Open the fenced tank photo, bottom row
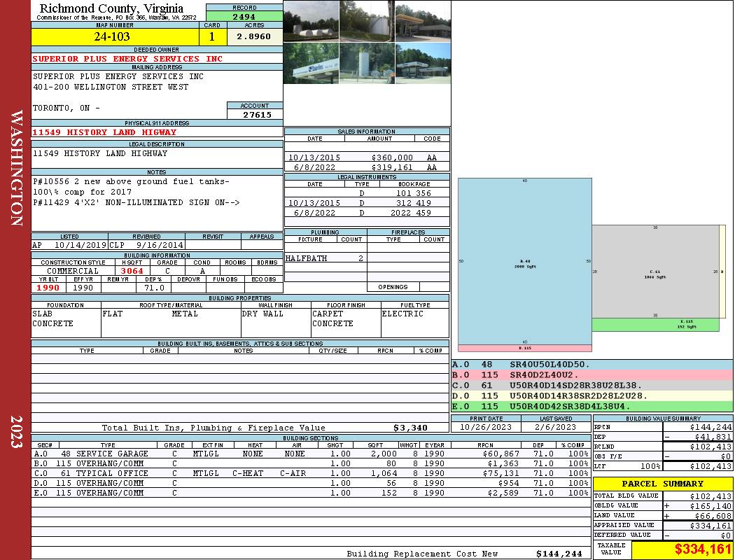The image size is (735, 560). (367, 64)
